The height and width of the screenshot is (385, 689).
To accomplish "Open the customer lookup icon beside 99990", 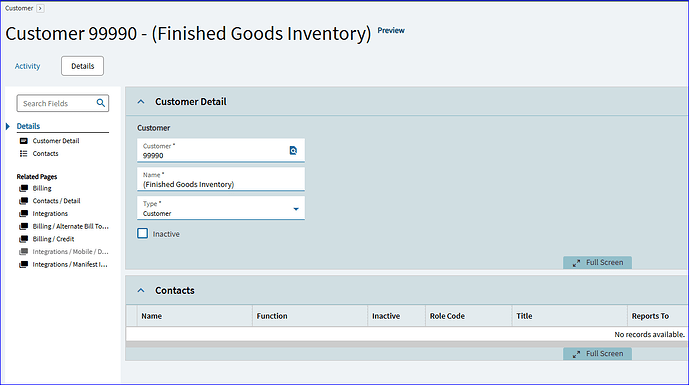I will [293, 151].
